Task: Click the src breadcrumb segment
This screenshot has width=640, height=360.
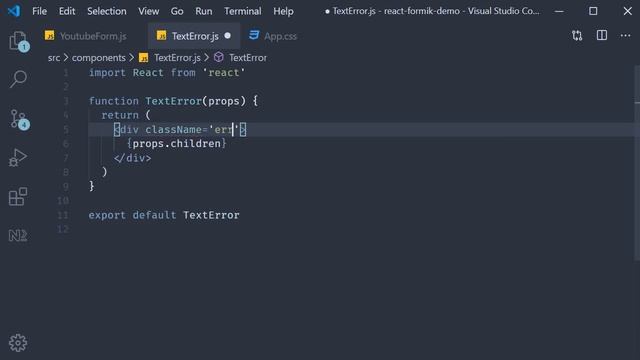Action: point(54,58)
